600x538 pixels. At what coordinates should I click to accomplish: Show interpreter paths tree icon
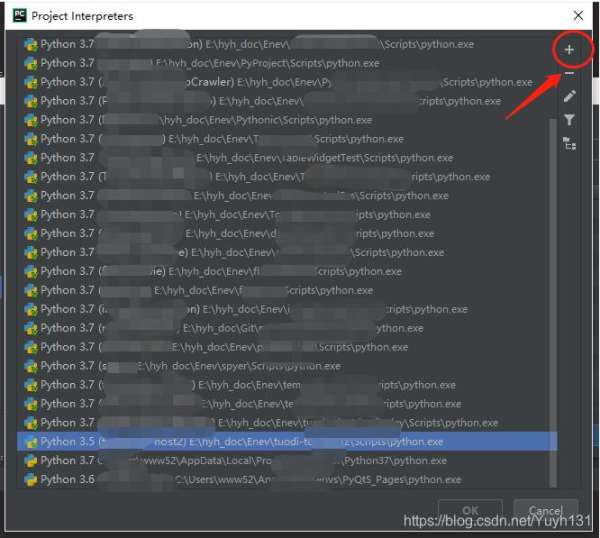click(x=569, y=143)
